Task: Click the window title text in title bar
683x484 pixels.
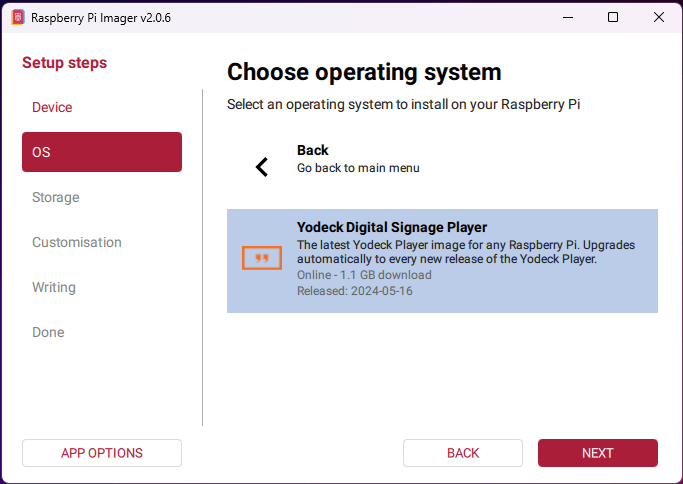Action: (x=101, y=18)
